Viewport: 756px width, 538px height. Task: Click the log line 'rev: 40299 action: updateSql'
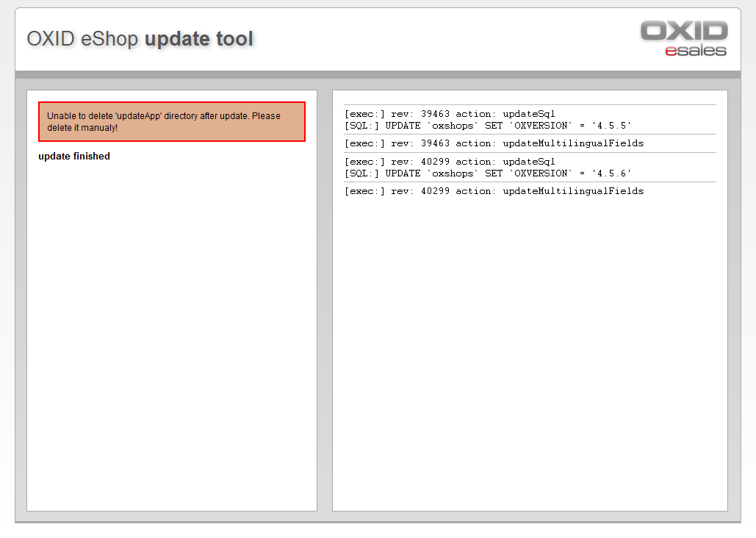pyautogui.click(x=450, y=162)
